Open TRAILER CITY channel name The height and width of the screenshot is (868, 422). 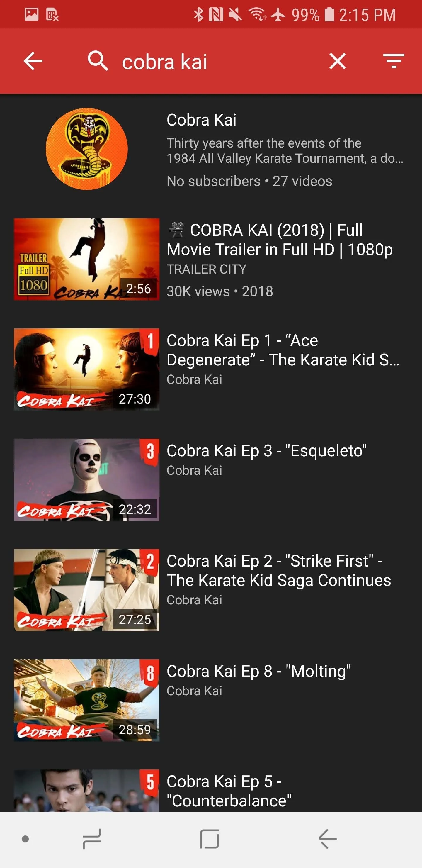[x=206, y=269]
